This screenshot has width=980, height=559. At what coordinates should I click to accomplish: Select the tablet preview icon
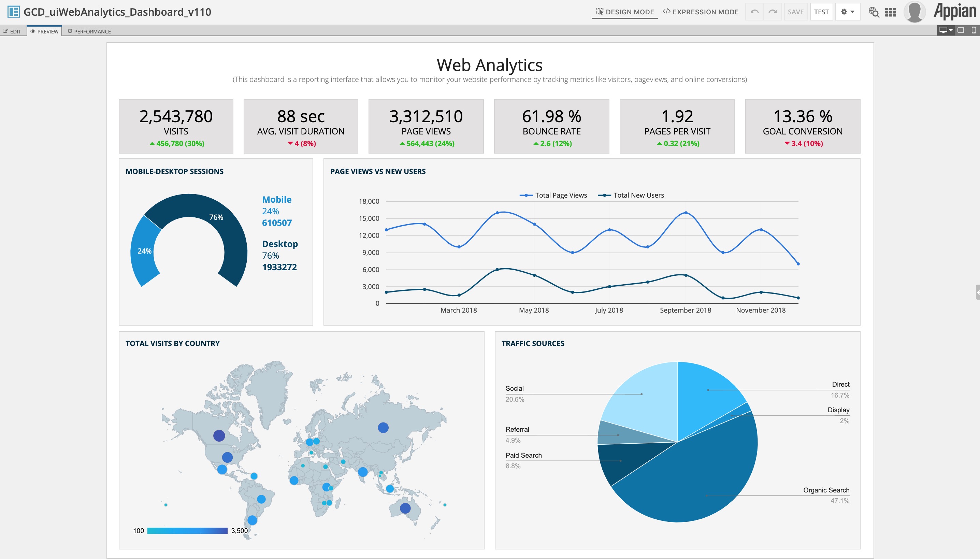tap(961, 30)
